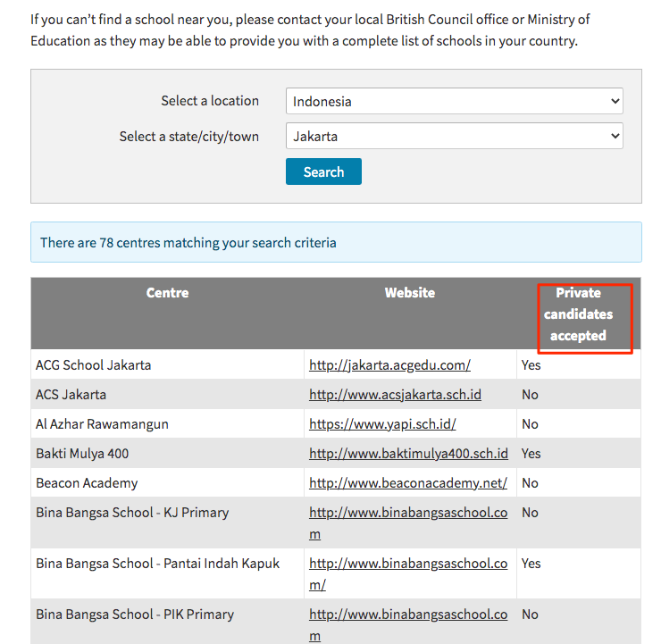This screenshot has width=661, height=644.
Task: Select the Al Azhar Rawamangun centre name
Action: tap(102, 424)
